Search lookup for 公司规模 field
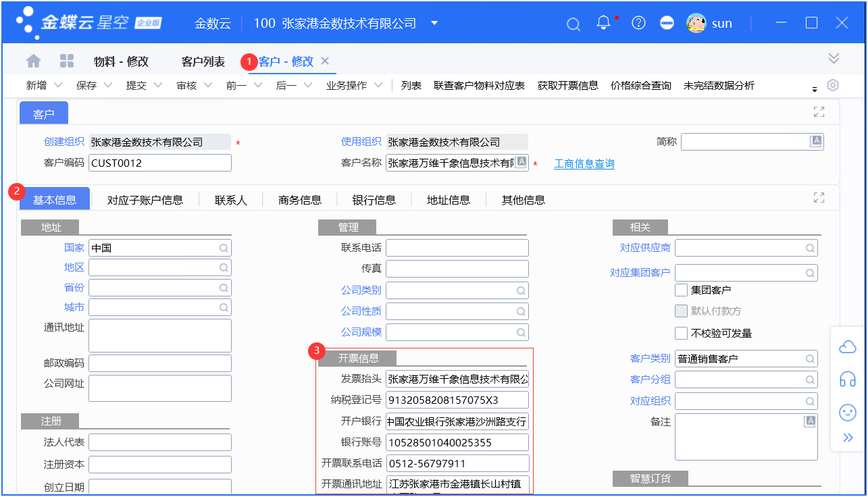This screenshot has height=497, width=868. 521,332
